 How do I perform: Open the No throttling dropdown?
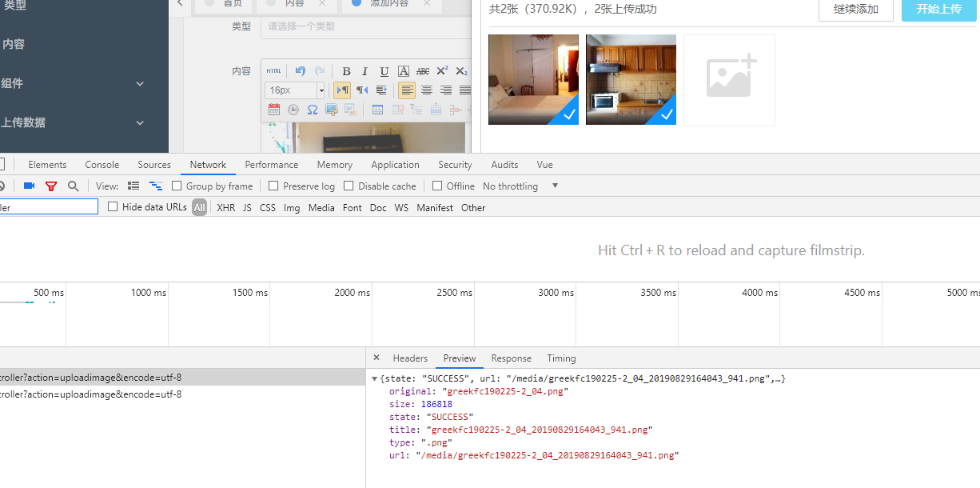pos(520,186)
